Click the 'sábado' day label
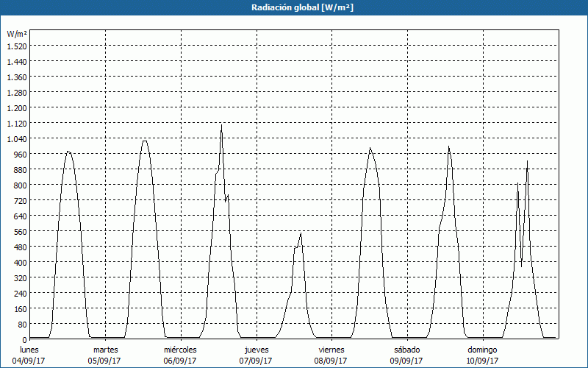This screenshot has height=368, width=588. [x=406, y=350]
